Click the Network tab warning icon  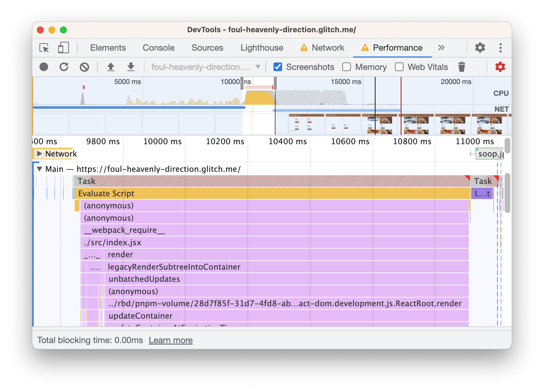(x=304, y=48)
